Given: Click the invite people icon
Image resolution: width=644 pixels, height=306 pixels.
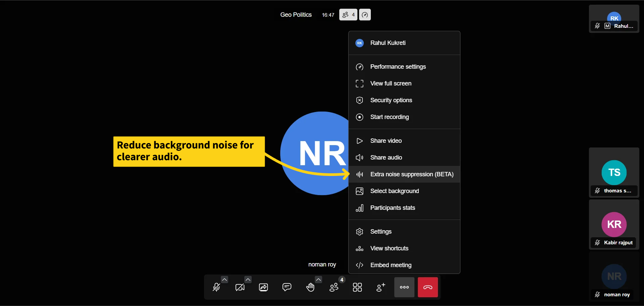Looking at the screenshot, I should tap(381, 287).
